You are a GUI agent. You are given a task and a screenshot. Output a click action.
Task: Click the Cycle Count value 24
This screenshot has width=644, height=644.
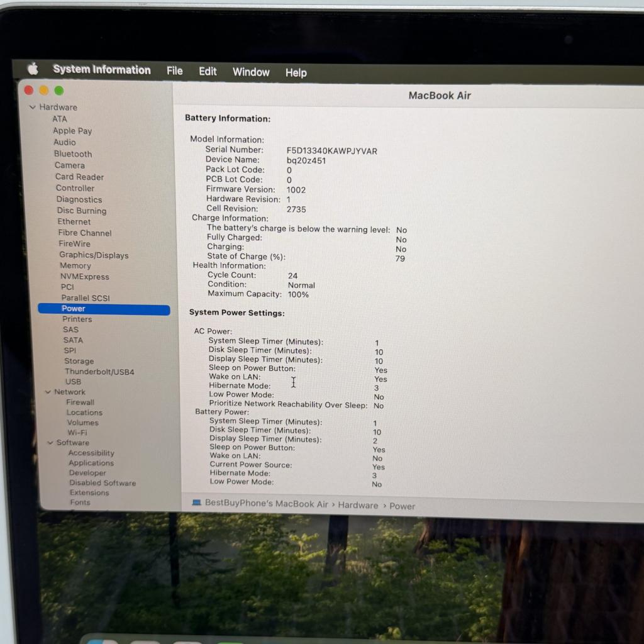(x=293, y=275)
